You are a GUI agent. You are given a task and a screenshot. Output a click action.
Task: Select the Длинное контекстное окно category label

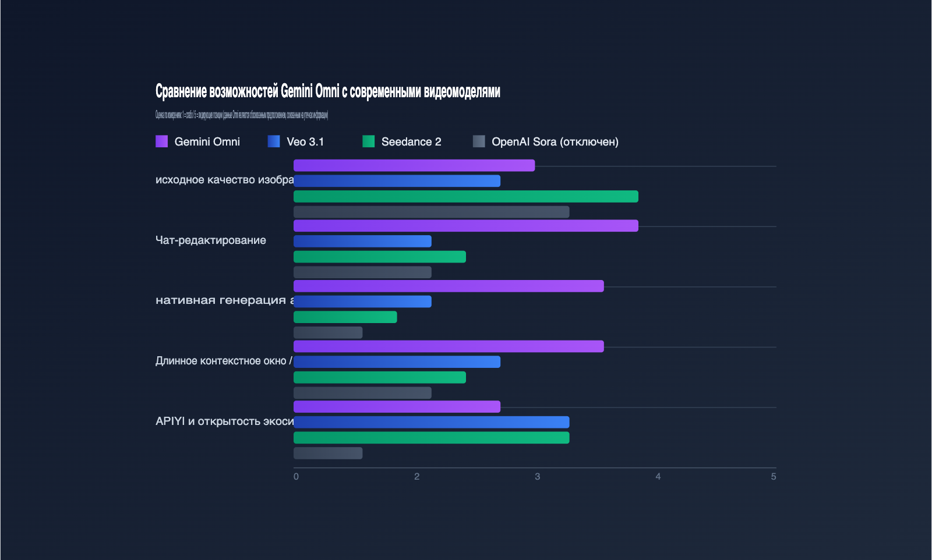(224, 361)
